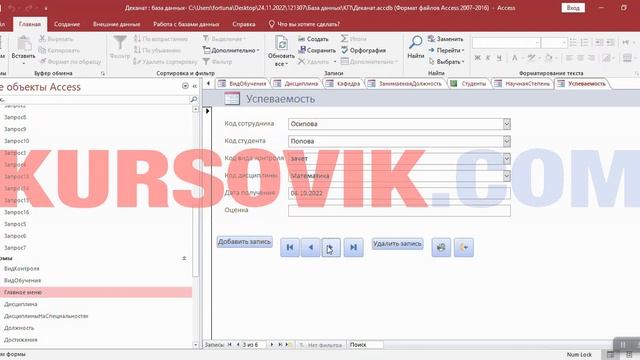Jump to last record using form button

(x=353, y=247)
